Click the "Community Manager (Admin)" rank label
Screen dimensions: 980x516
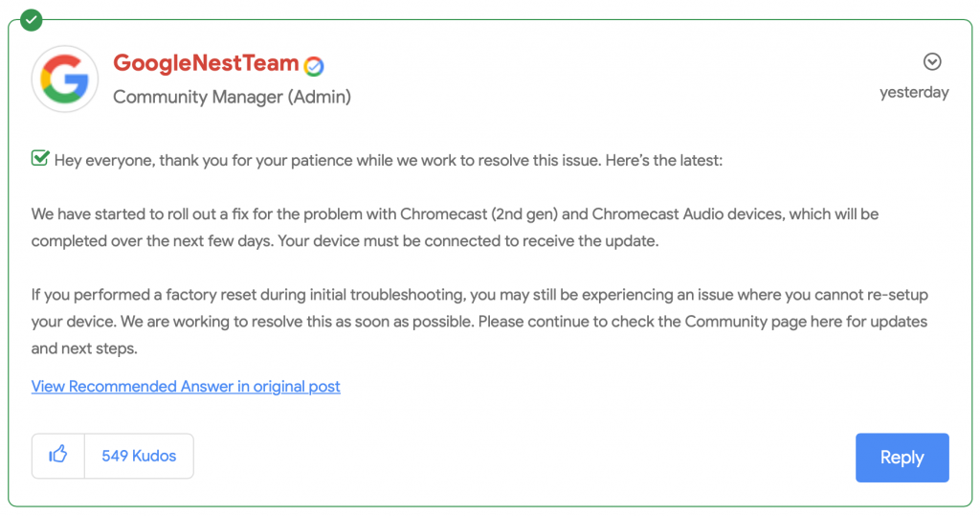coord(232,97)
